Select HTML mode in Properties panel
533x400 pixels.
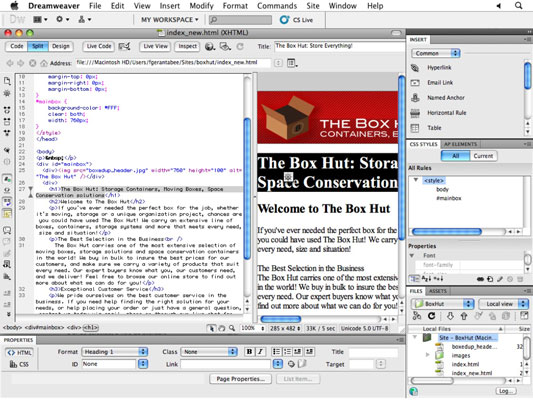(x=19, y=352)
